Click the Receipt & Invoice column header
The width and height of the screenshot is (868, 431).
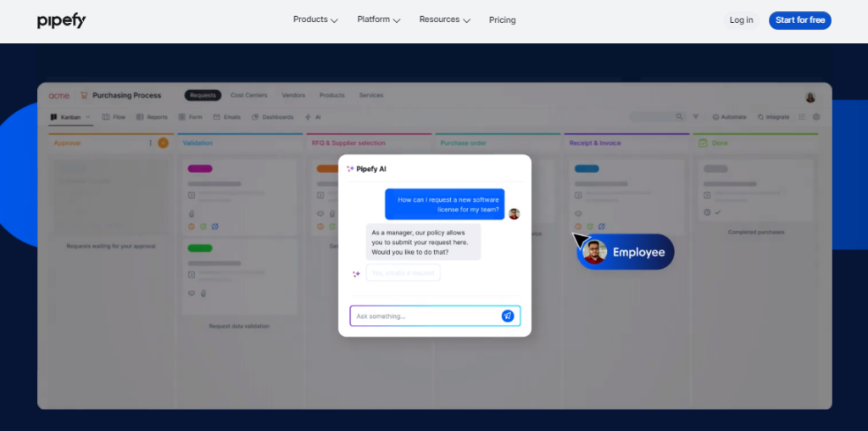click(595, 143)
